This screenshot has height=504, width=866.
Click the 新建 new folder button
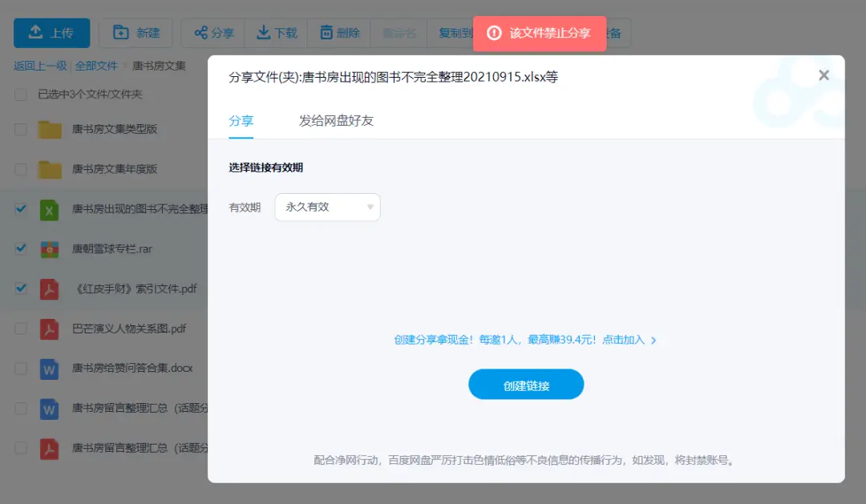tap(136, 33)
